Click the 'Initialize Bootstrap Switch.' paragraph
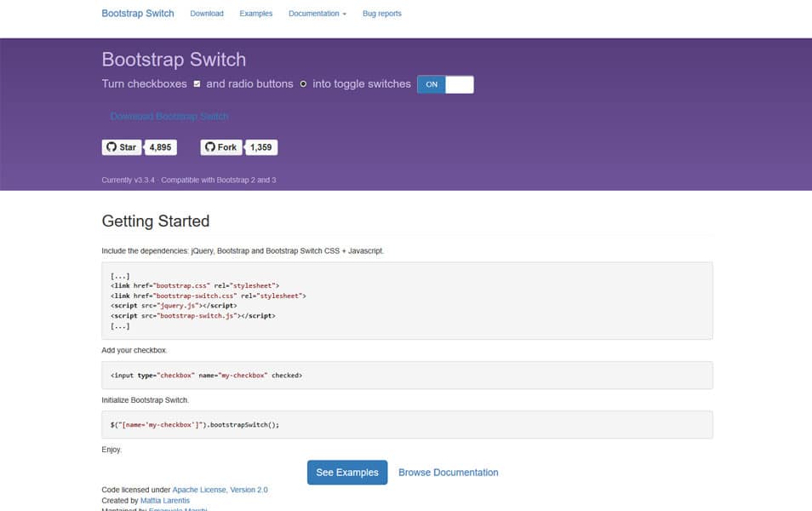The width and height of the screenshot is (812, 511). (x=145, y=400)
